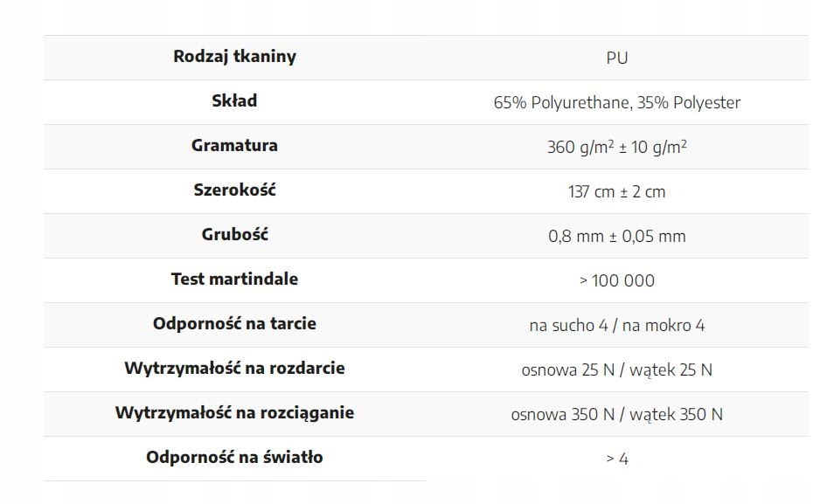Image resolution: width=827 pixels, height=504 pixels.
Task: Select the '0,8 mm ± 0,05 mm' value
Action: coord(616,237)
